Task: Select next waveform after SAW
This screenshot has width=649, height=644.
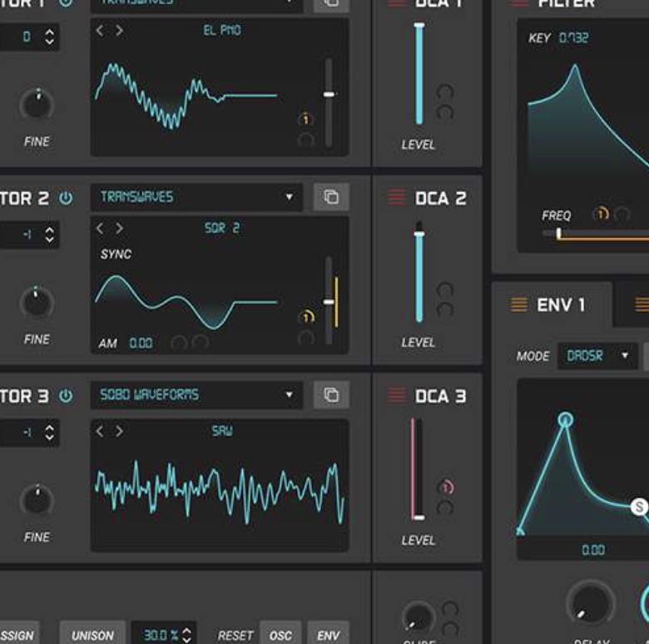Action: (119, 431)
